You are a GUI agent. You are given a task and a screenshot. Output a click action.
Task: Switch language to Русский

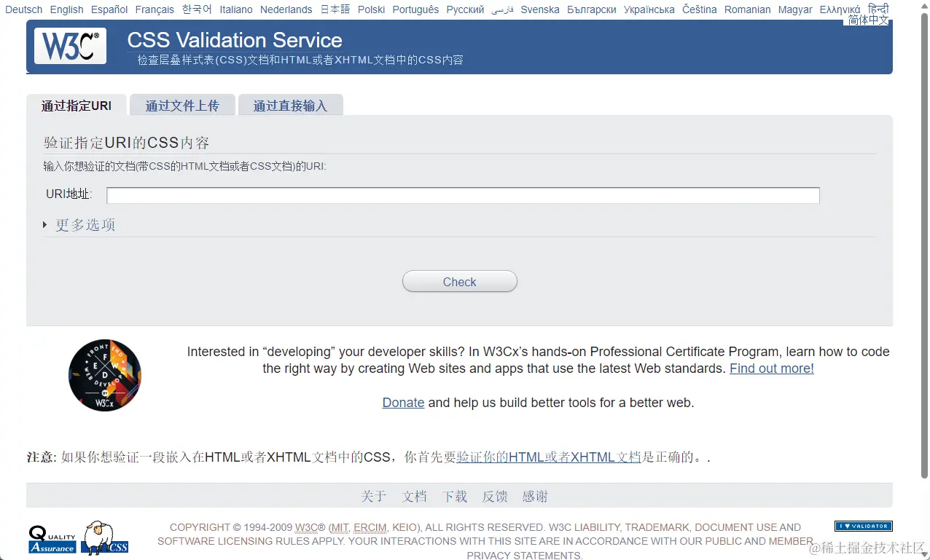coord(465,9)
